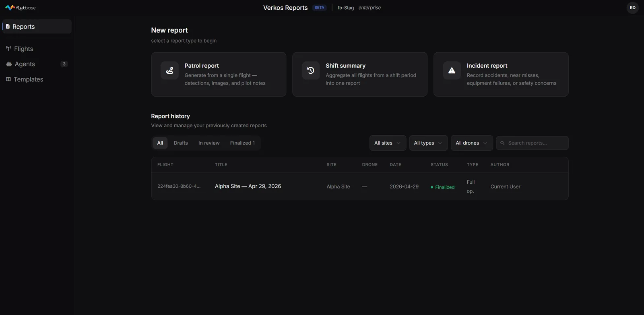Open the All drones filter dropdown
This screenshot has height=315, width=644.
tap(472, 143)
